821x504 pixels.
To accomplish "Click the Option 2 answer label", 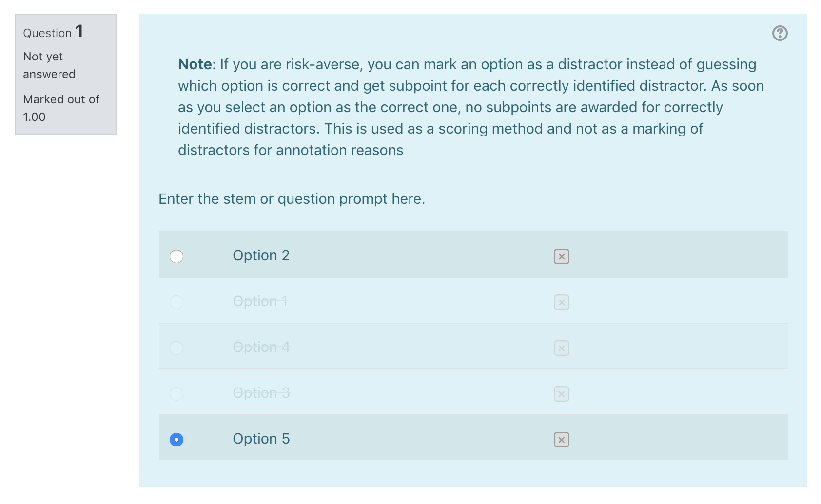I will tap(261, 255).
